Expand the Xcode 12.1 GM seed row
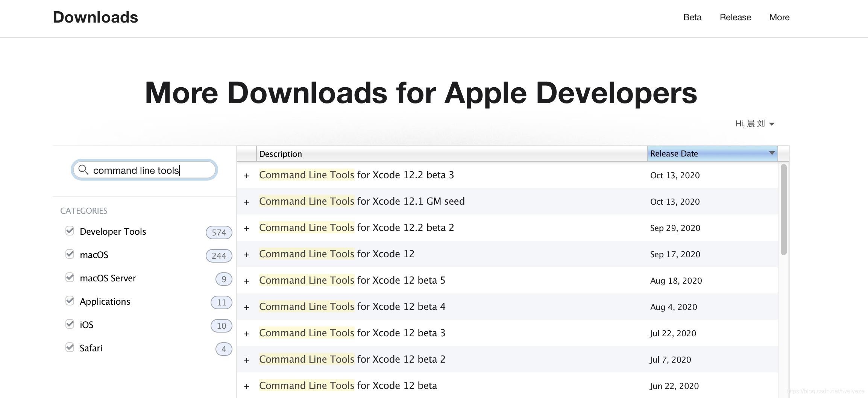Viewport: 868px width, 398px height. coord(247,202)
